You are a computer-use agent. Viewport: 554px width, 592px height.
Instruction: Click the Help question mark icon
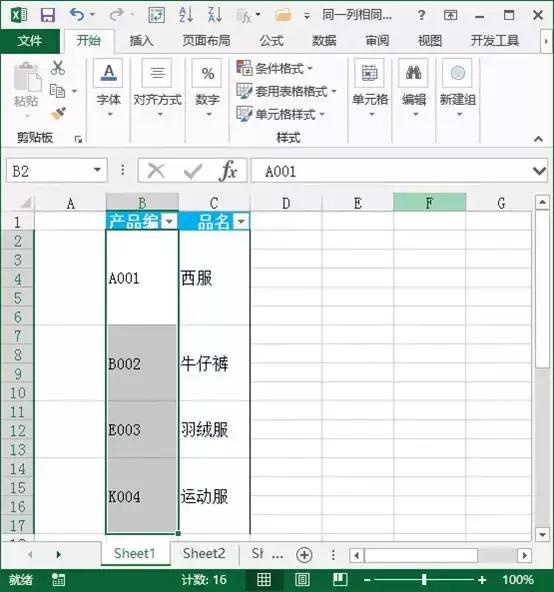[x=421, y=15]
